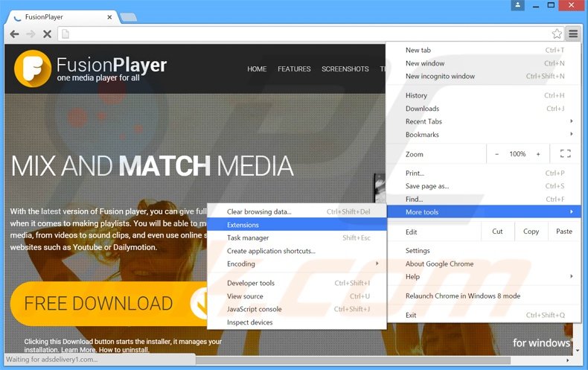The width and height of the screenshot is (588, 370).
Task: Open Developer tools from the submenu
Action: [297, 283]
